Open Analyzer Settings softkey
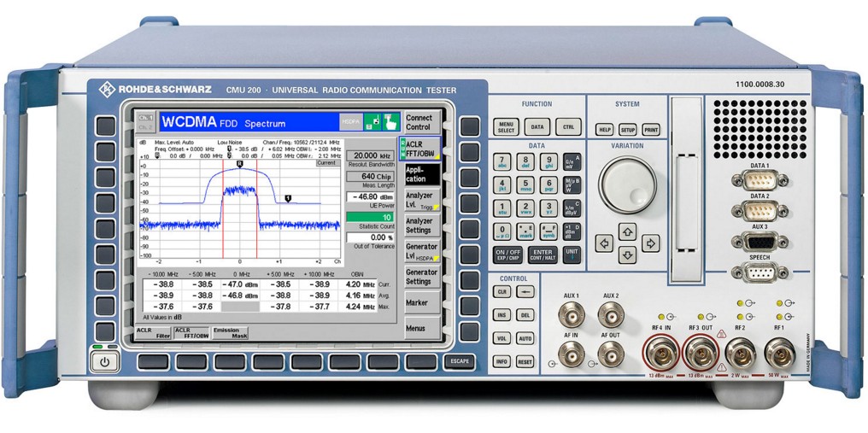Viewport: 868px width, 433px height. pos(422,226)
